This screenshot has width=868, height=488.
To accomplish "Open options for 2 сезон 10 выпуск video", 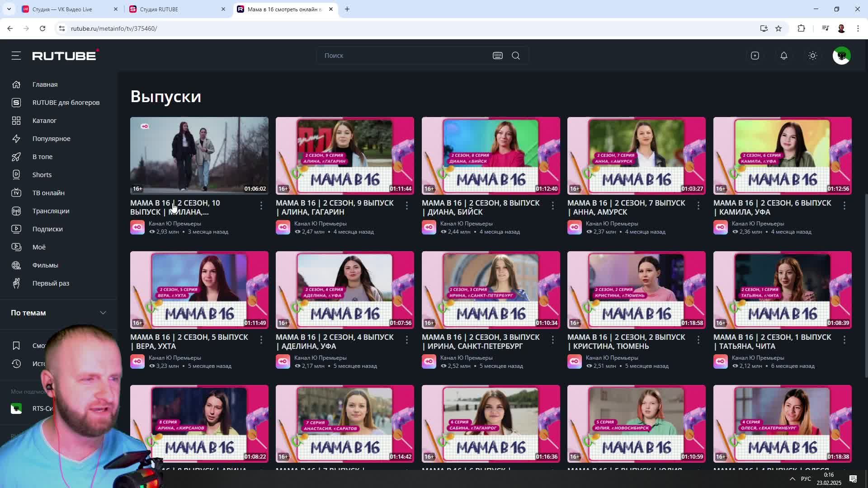I will coord(261,206).
